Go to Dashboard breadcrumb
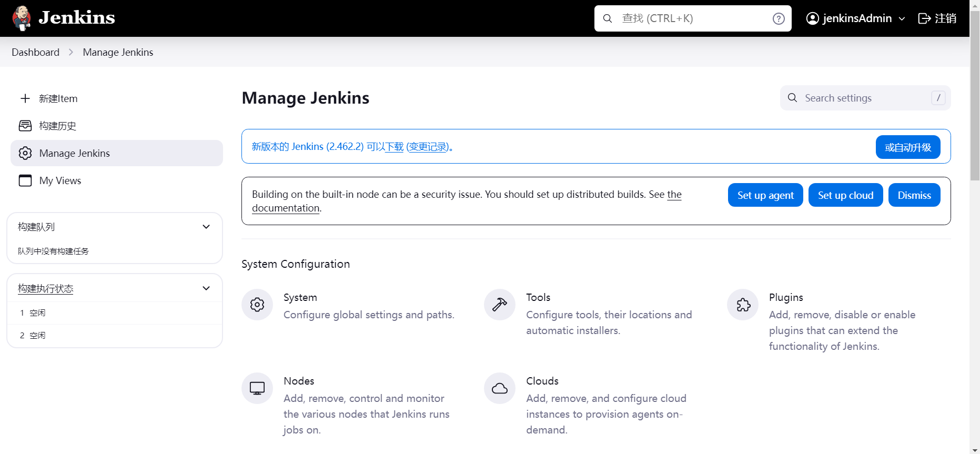The height and width of the screenshot is (454, 980). [36, 52]
